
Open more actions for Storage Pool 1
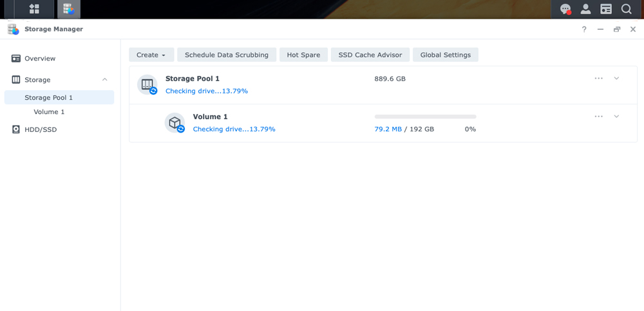pyautogui.click(x=599, y=78)
